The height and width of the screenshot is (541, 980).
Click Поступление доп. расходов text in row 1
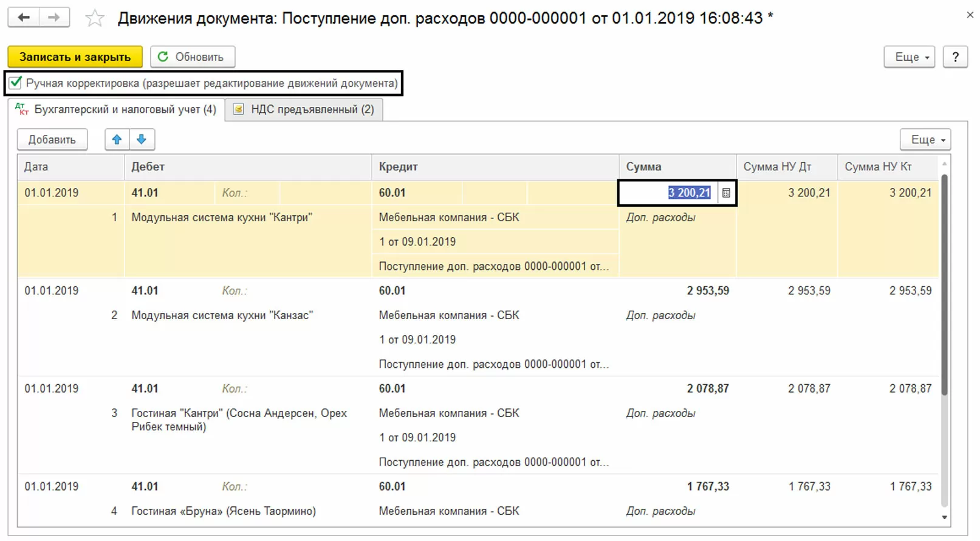(x=493, y=266)
